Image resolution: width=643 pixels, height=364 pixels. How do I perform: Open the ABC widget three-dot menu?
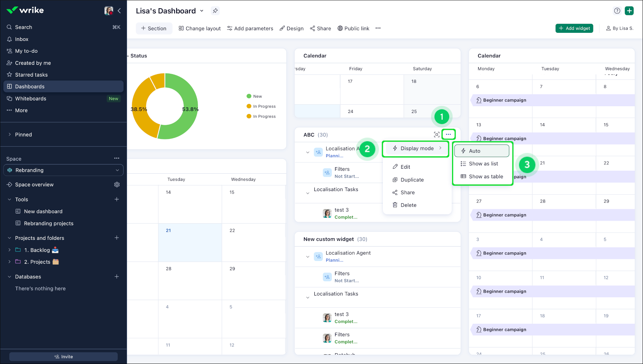pos(448,134)
